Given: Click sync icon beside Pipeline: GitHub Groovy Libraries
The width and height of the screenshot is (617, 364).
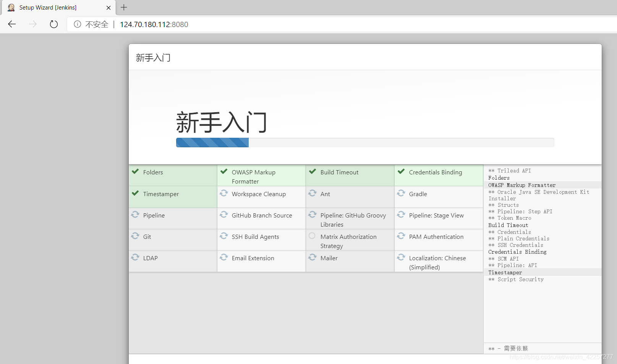Looking at the screenshot, I should pos(313,214).
